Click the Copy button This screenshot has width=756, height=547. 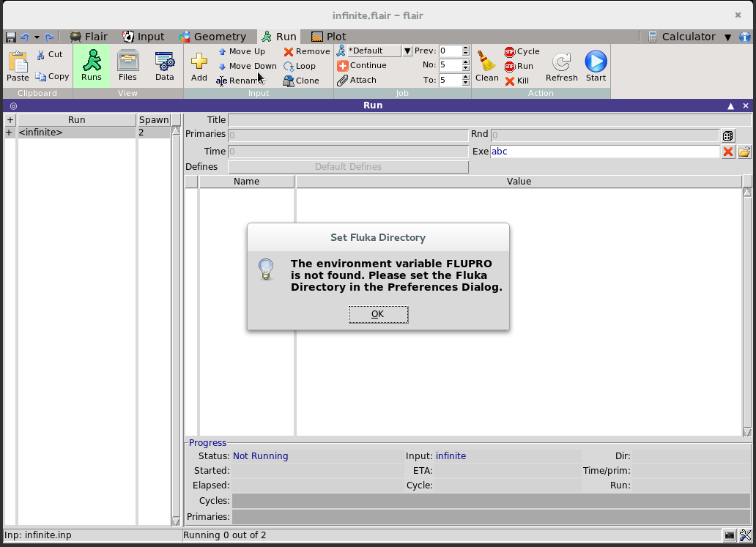(52, 76)
